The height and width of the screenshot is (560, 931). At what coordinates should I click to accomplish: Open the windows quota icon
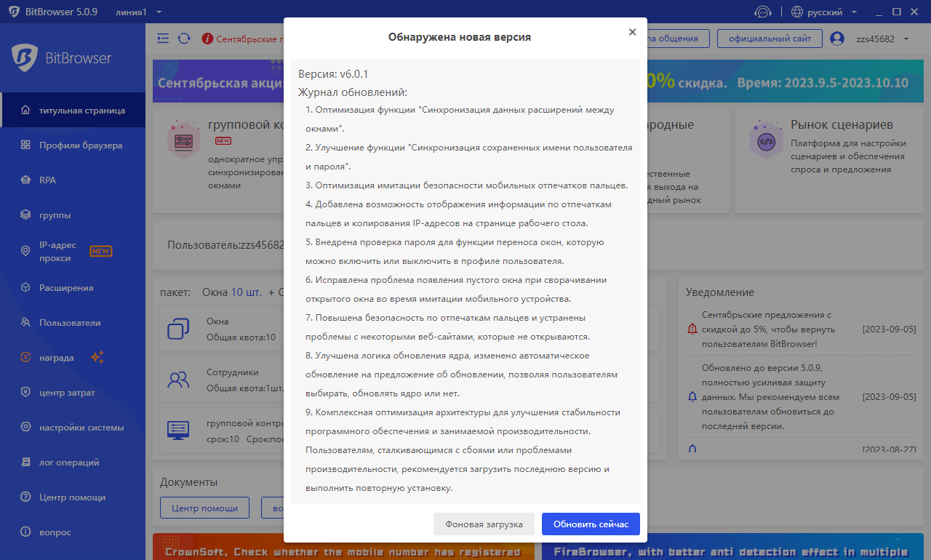click(x=178, y=329)
